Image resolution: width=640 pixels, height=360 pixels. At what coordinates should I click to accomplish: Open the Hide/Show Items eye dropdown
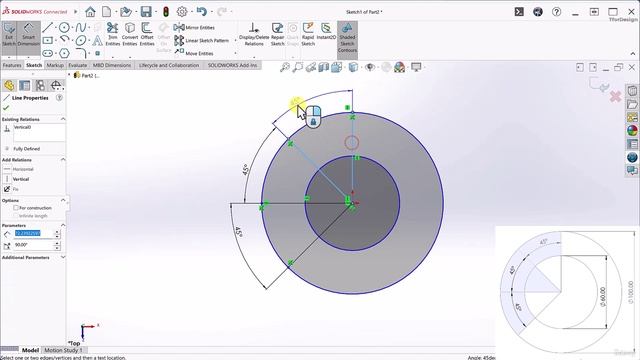click(x=370, y=67)
